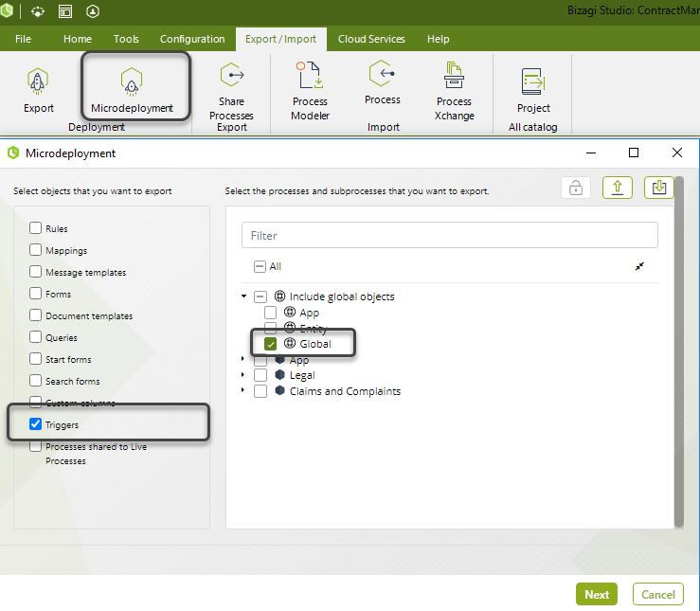Launch the Microdeployment rocket icon
Screen dimensions: 700x611
coord(132,81)
